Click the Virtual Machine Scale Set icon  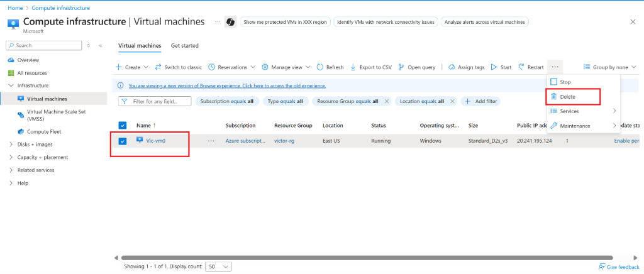pos(21,115)
